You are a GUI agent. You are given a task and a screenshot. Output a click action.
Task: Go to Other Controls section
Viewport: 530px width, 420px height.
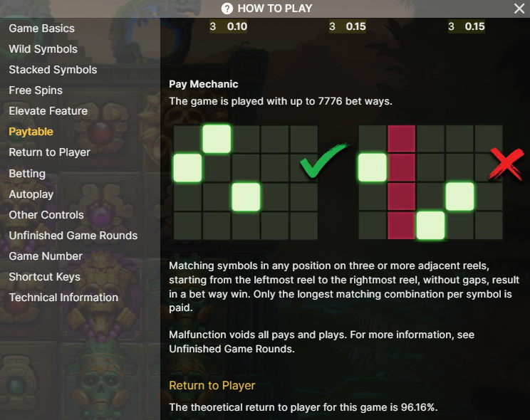(x=46, y=215)
